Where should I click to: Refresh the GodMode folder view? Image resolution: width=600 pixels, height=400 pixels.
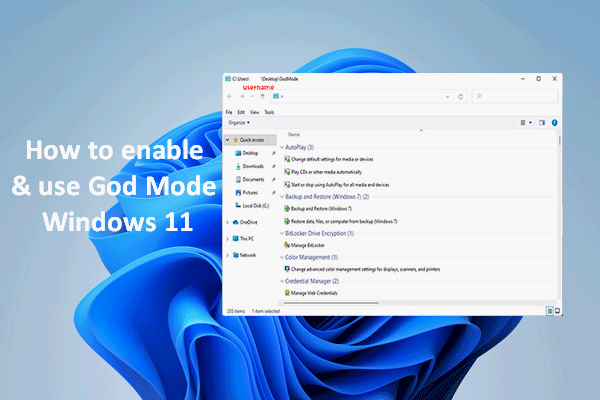[x=460, y=97]
